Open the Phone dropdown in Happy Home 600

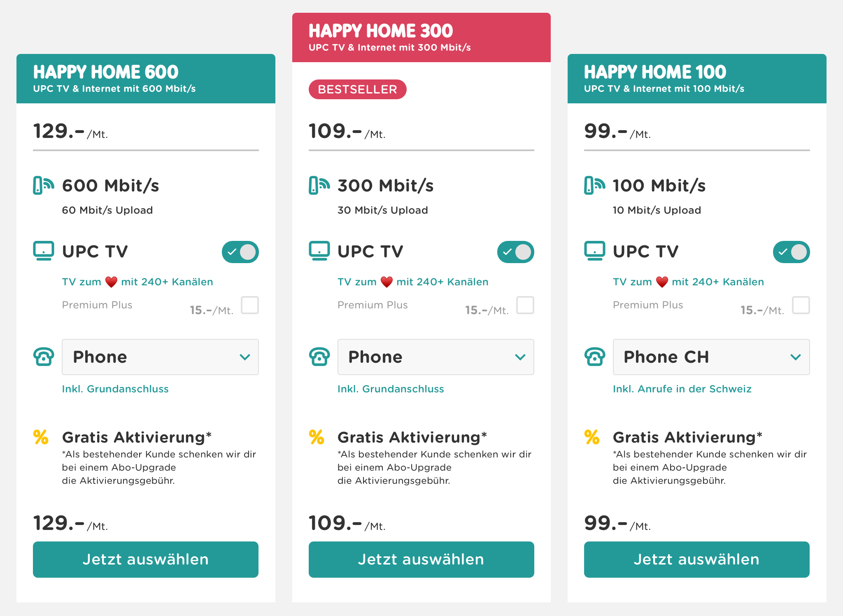point(160,357)
